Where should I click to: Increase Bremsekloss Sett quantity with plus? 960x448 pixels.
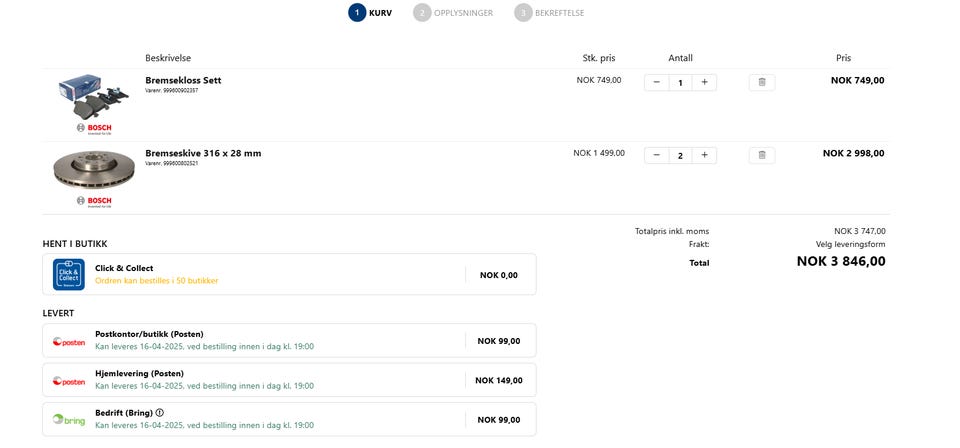click(x=704, y=82)
